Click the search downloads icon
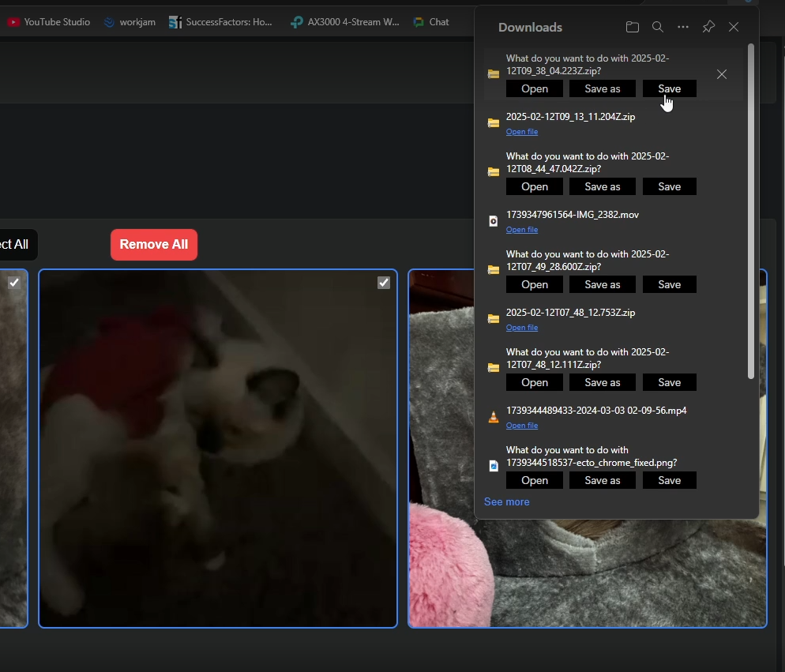 click(x=657, y=27)
